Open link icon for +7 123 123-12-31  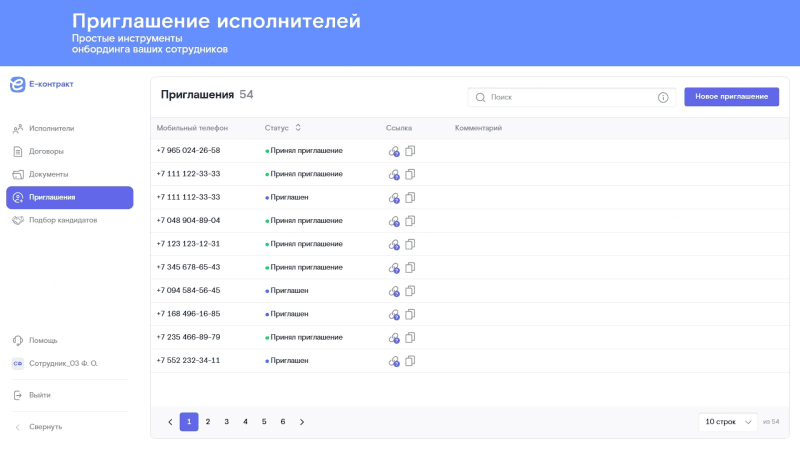394,245
